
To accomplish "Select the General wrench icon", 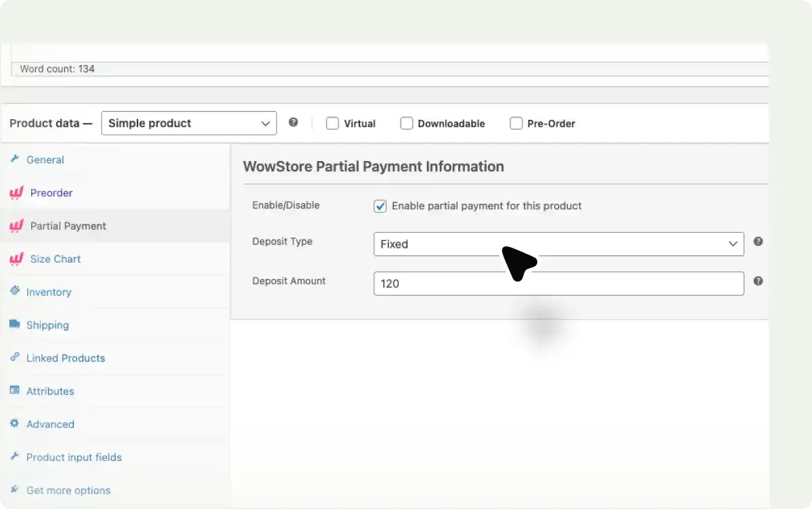I will (16, 160).
